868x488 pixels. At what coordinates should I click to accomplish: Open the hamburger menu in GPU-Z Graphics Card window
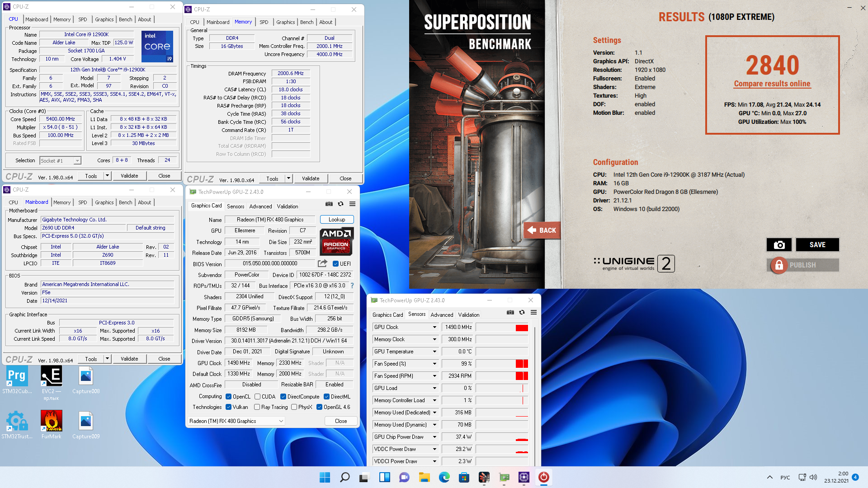pyautogui.click(x=353, y=204)
